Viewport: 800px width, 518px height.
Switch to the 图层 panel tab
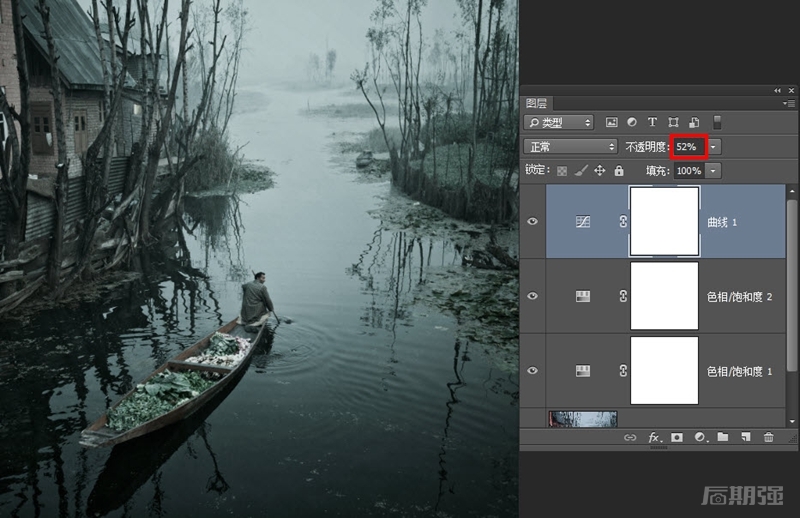537,102
